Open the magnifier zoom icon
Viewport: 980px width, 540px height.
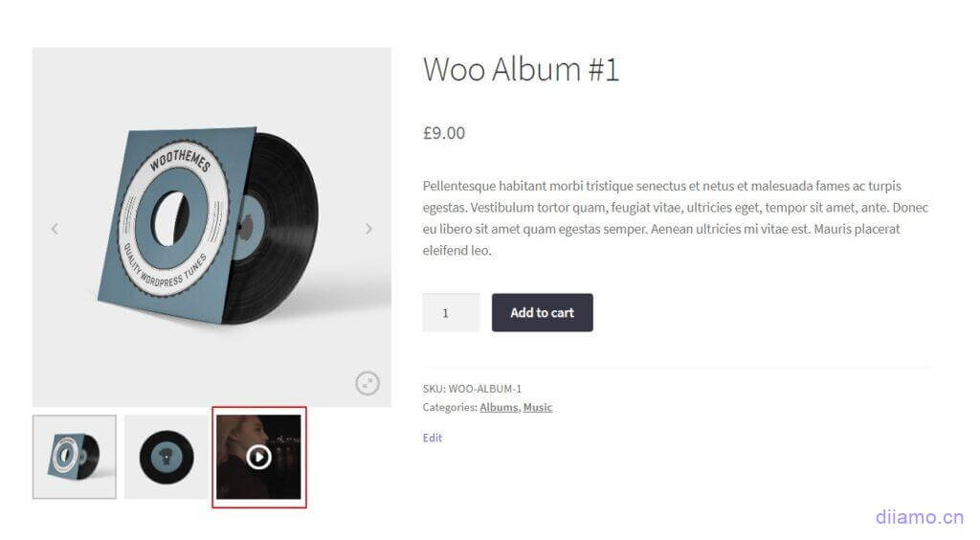[367, 384]
